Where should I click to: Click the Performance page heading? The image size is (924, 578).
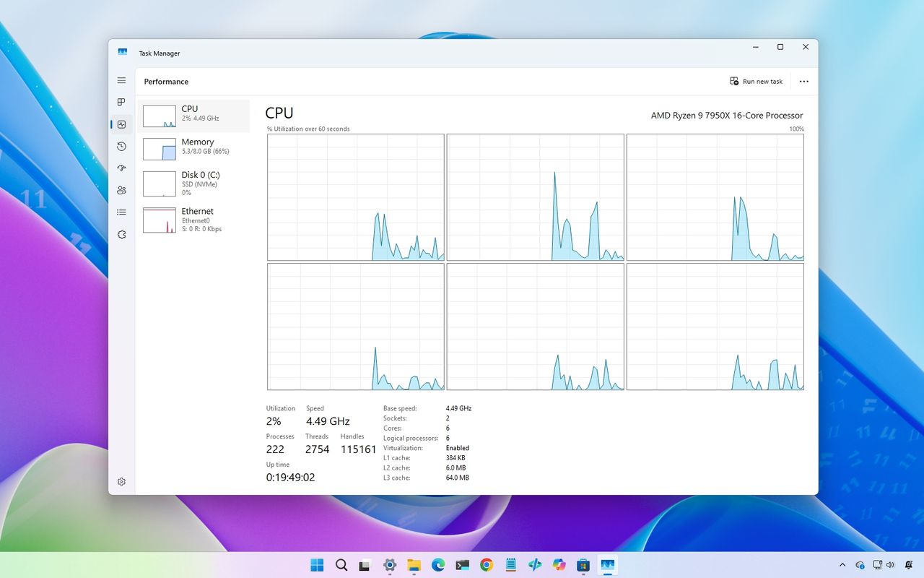[x=166, y=82]
